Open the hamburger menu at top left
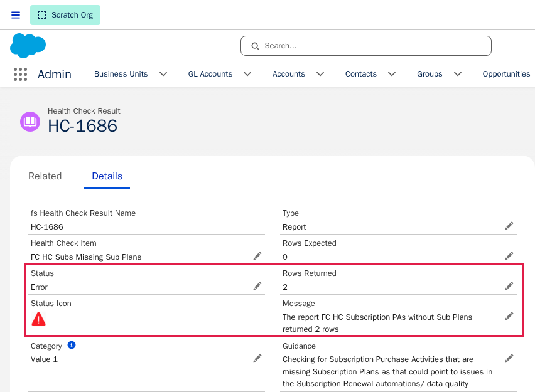The width and height of the screenshot is (535, 392). [16, 15]
